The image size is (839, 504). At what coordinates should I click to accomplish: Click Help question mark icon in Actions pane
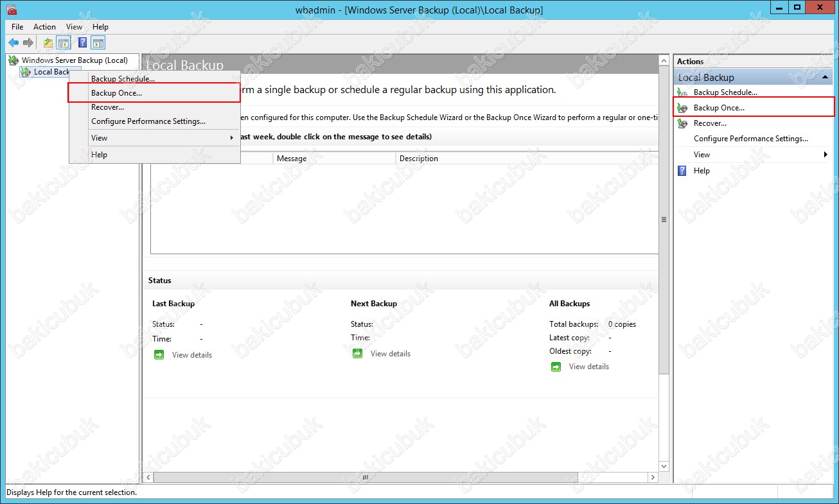click(x=682, y=171)
